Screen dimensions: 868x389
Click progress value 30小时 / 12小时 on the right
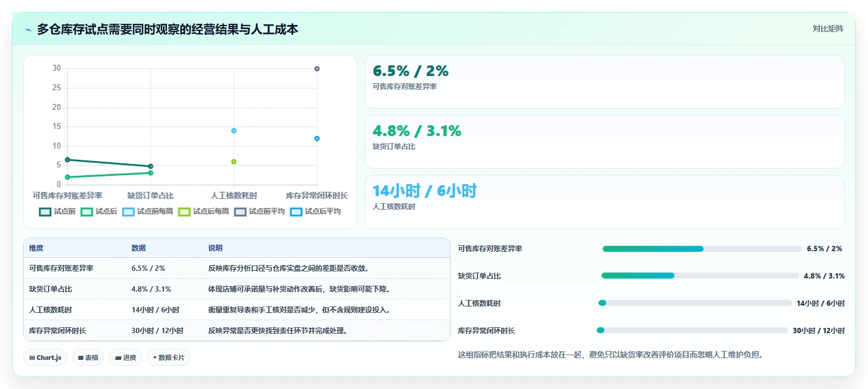[819, 331]
